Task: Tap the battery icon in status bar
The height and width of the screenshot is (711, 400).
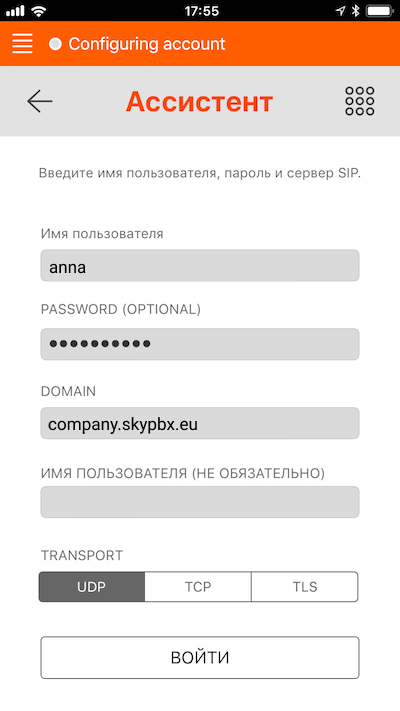Action: pos(380,11)
